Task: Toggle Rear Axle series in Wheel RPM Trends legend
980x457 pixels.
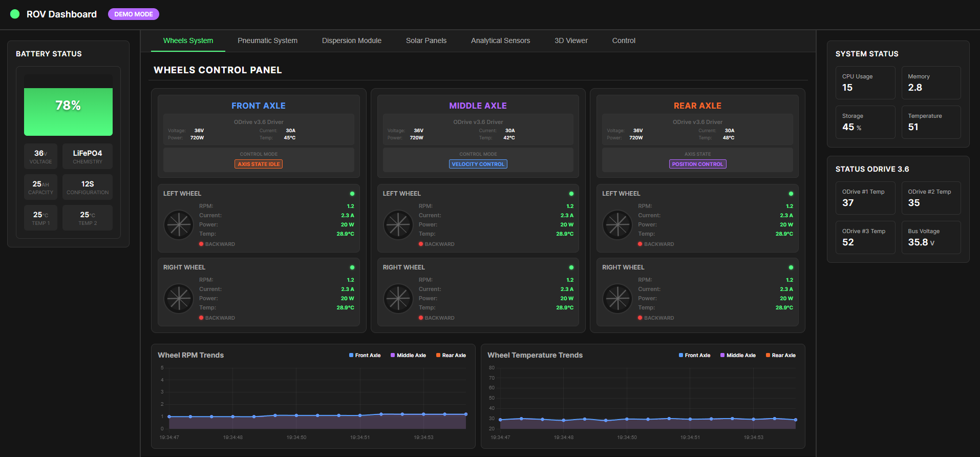Action: click(x=451, y=355)
